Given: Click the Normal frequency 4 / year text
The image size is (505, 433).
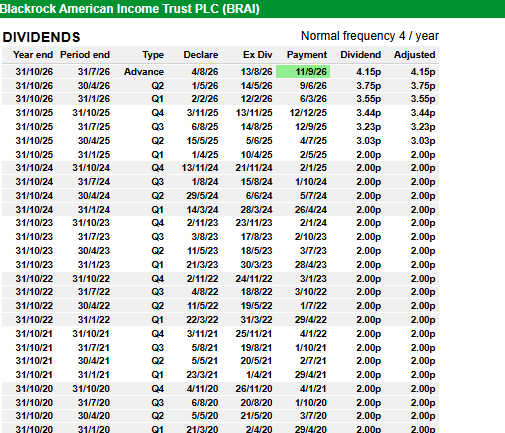Looking at the screenshot, I should [x=370, y=36].
